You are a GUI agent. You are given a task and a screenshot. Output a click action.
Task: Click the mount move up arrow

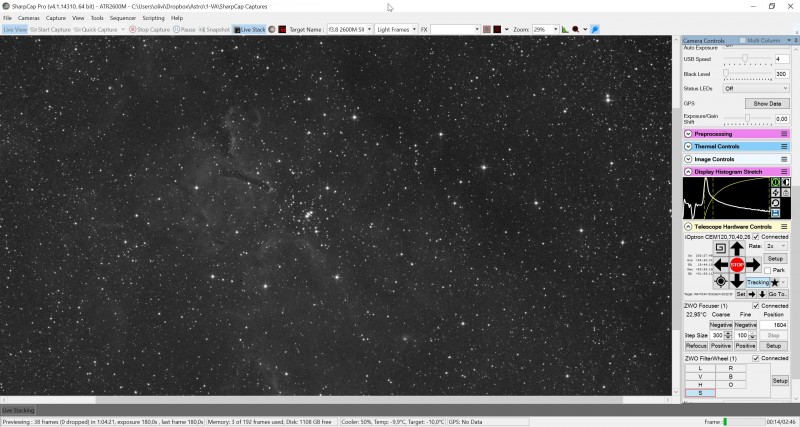coord(737,249)
